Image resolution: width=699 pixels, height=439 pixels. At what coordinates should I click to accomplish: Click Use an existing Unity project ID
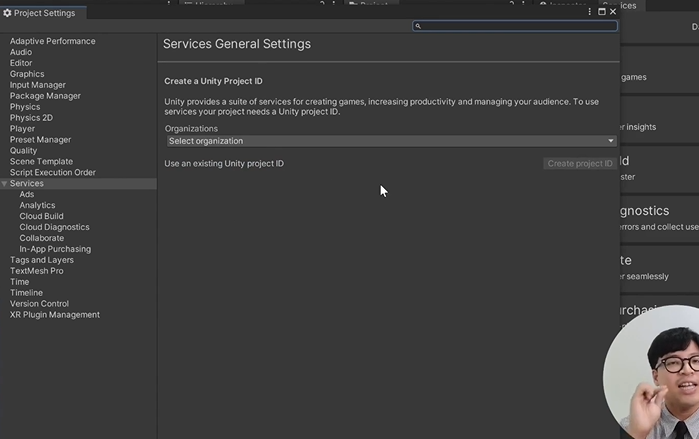224,164
